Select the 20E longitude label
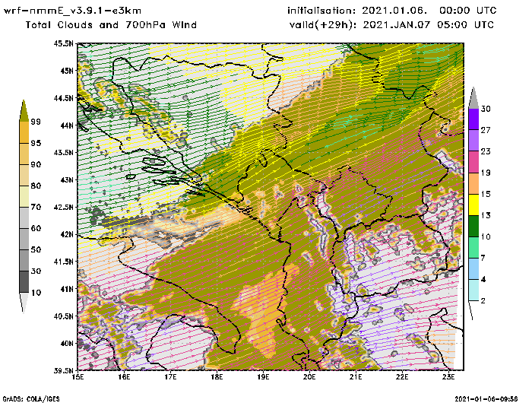Image resolution: width=532 pixels, height=403 pixels. 309,377
